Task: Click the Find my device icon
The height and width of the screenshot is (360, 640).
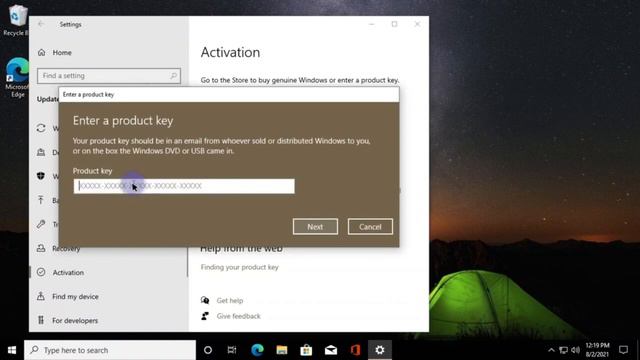Action: (41, 296)
